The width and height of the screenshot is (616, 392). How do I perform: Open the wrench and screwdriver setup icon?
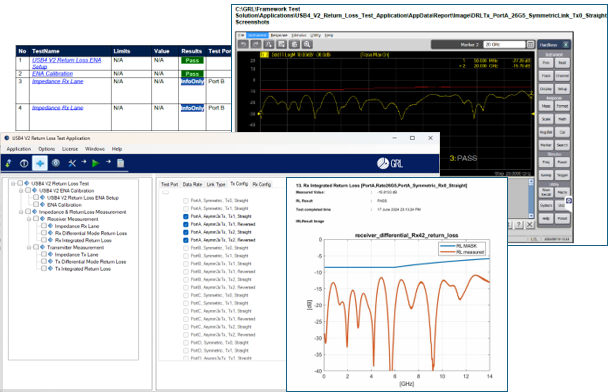coord(72,163)
